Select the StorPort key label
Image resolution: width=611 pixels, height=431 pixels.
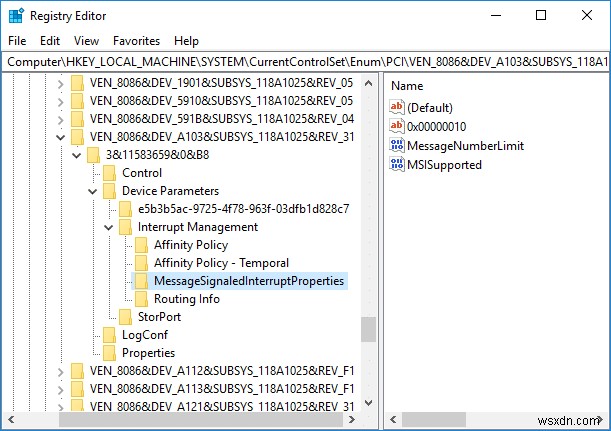159,317
